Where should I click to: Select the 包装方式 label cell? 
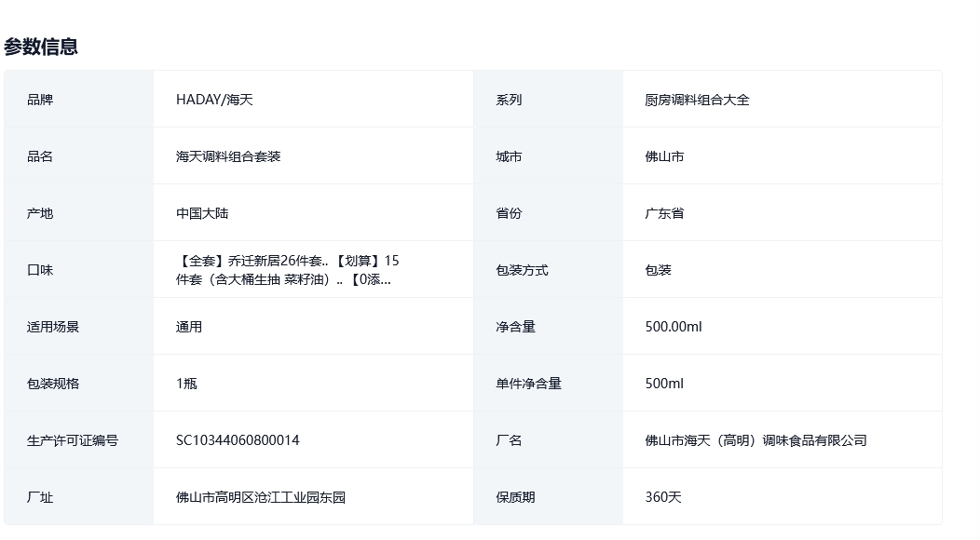(x=548, y=270)
